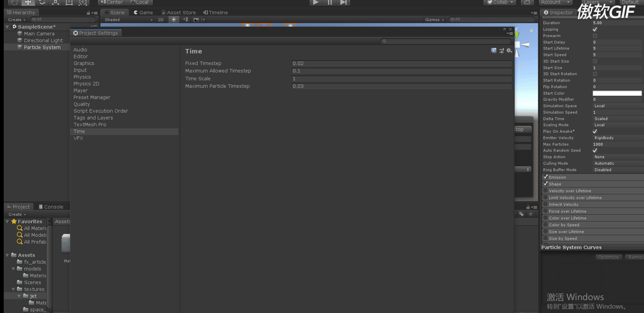Image resolution: width=644 pixels, height=313 pixels.
Task: Switch to the Asset Store tab
Action: coord(179,13)
